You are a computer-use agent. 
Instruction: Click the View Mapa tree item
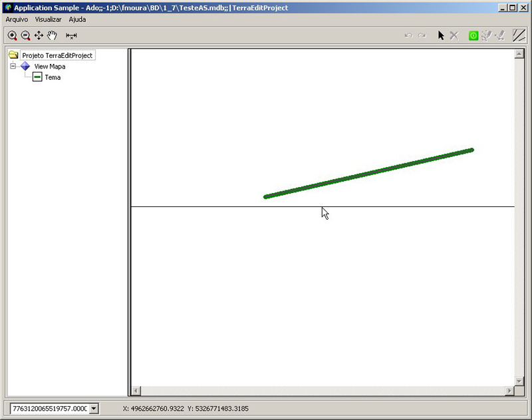[x=49, y=67]
